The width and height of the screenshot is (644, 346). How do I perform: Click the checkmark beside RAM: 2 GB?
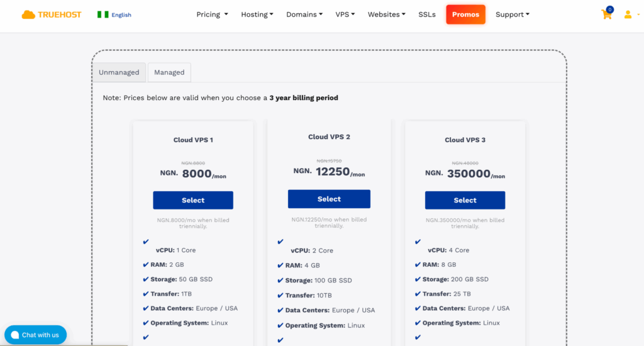click(145, 265)
